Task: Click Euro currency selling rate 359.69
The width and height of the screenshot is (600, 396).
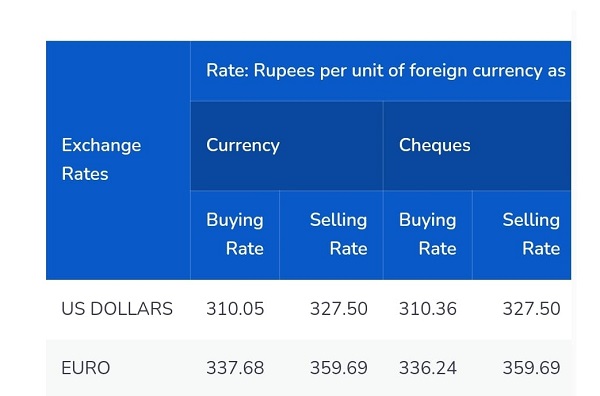Action: point(339,368)
